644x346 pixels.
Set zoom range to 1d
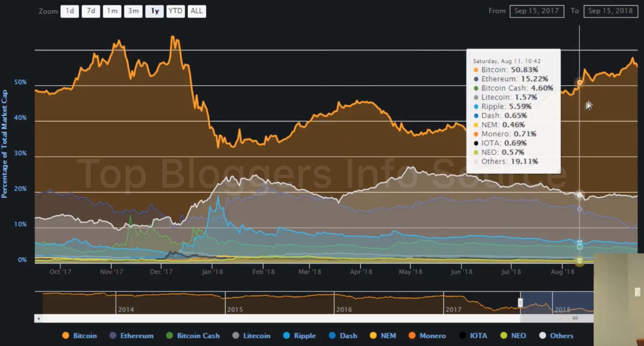click(70, 11)
